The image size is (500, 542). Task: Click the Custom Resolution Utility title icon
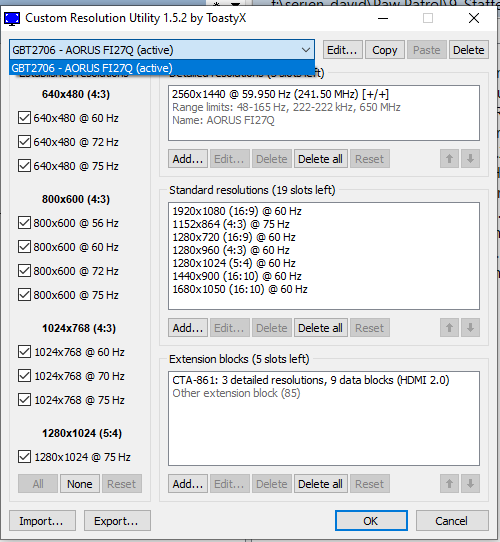(x=12, y=18)
